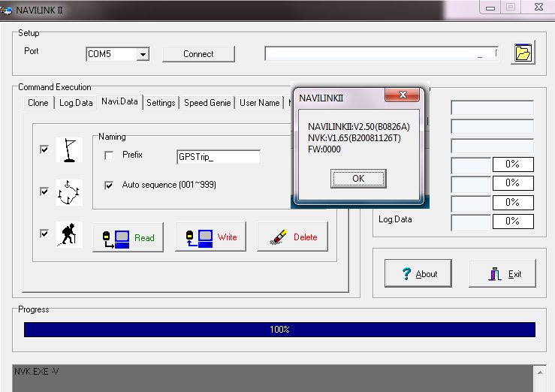This screenshot has height=392, width=555.
Task: Switch to the User Name tab
Action: pyautogui.click(x=259, y=103)
